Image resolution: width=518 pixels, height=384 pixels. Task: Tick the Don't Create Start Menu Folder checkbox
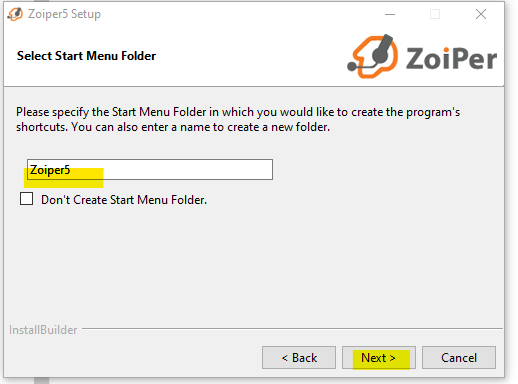[x=26, y=199]
